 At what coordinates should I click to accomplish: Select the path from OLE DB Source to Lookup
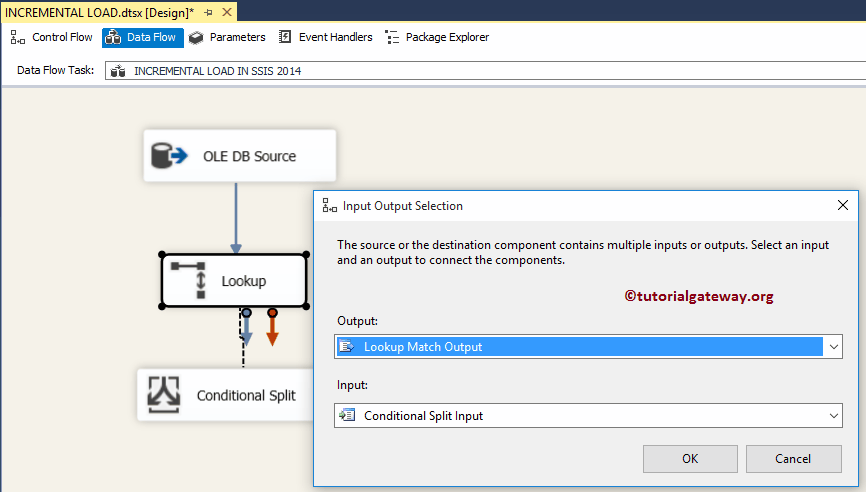236,218
